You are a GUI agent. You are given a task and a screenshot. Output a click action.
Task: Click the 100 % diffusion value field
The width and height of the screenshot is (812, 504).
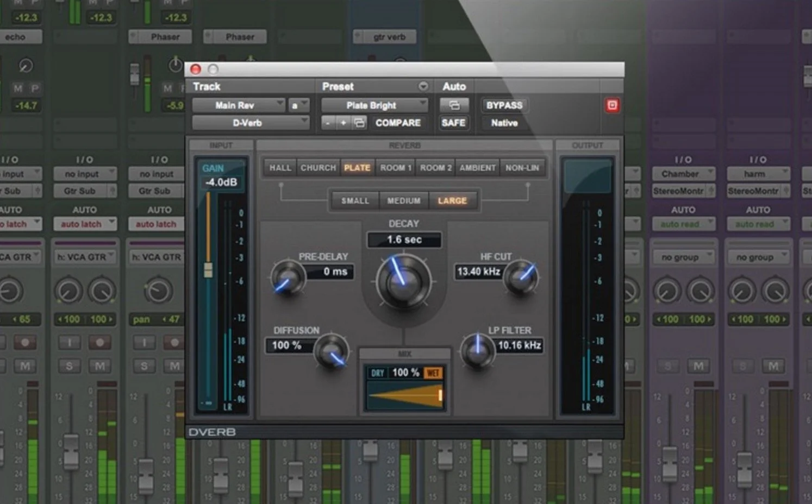pyautogui.click(x=289, y=345)
